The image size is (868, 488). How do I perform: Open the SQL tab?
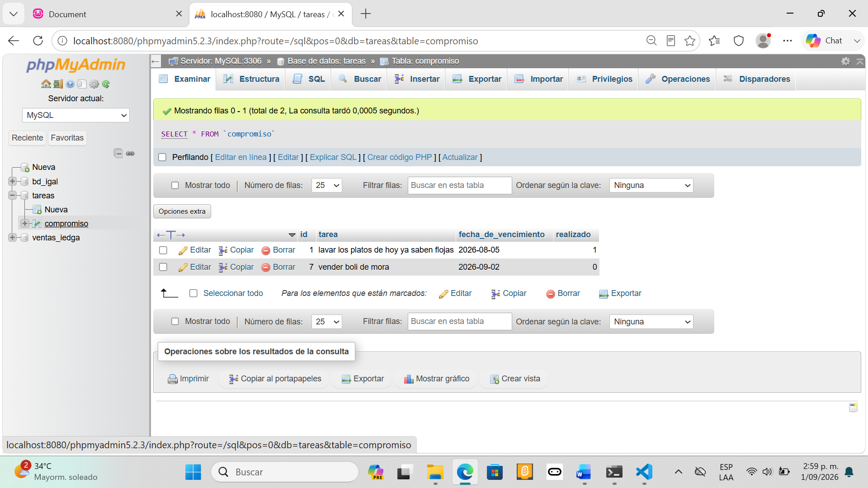point(309,79)
